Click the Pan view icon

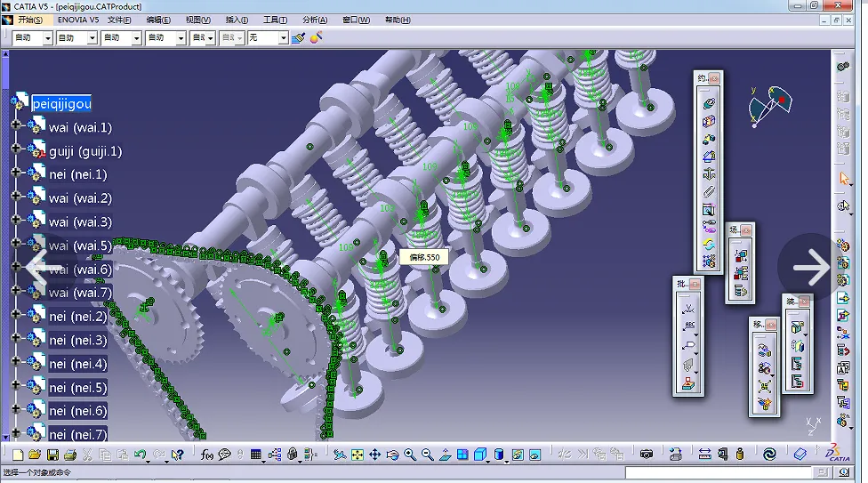[374, 455]
